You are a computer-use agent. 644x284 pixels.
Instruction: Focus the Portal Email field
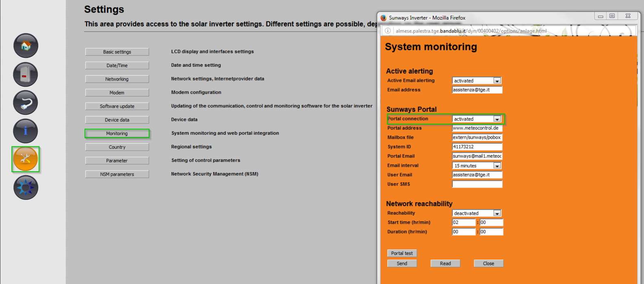click(x=477, y=156)
